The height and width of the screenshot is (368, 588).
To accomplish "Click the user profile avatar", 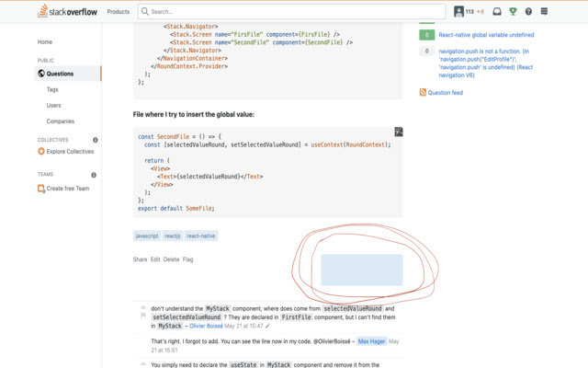I will pyautogui.click(x=458, y=11).
